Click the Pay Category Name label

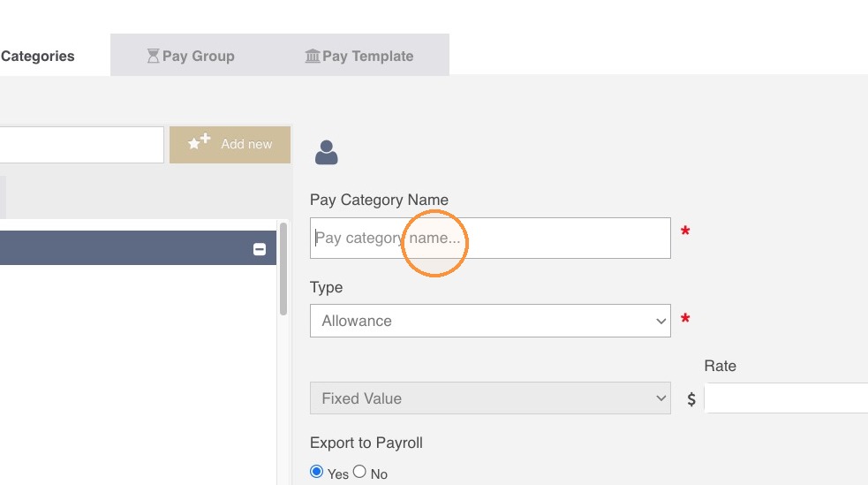pos(379,200)
